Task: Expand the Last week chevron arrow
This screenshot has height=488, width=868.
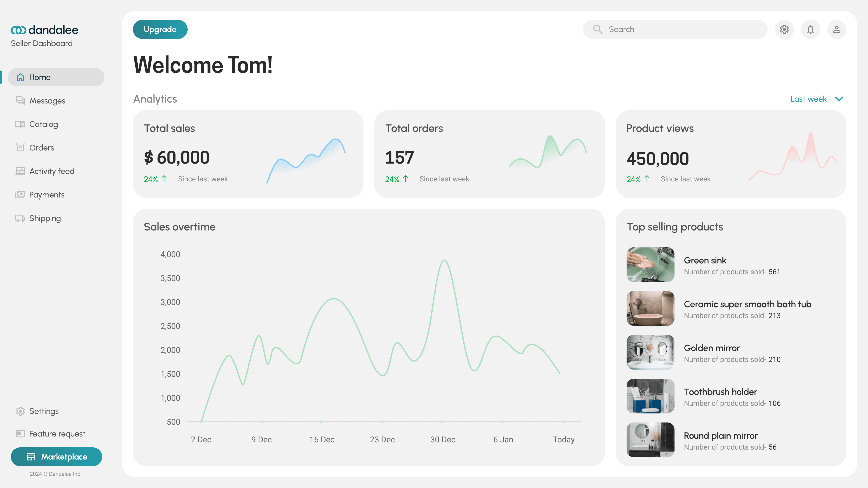Action: [839, 99]
